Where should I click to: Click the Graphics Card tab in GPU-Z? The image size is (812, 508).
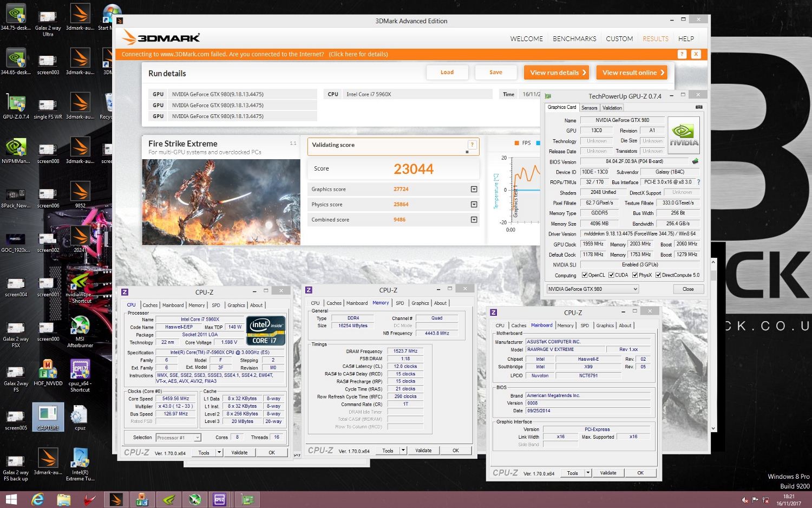[562, 107]
